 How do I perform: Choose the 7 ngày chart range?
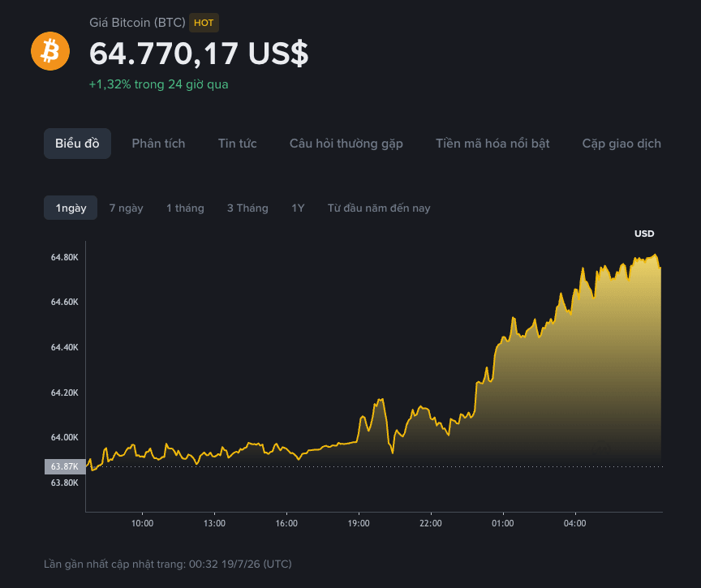126,208
